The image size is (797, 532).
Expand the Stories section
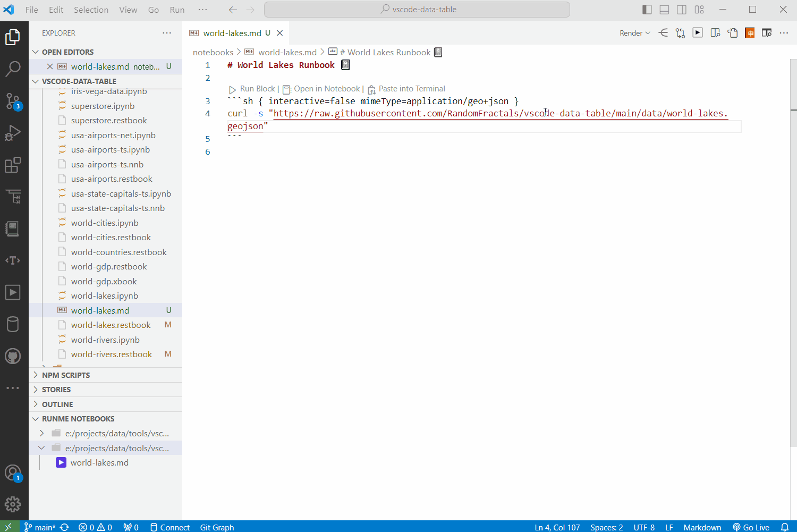(x=105, y=390)
